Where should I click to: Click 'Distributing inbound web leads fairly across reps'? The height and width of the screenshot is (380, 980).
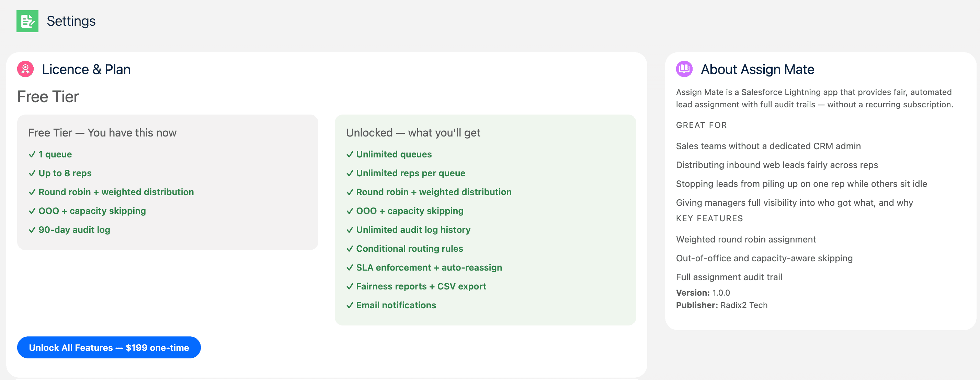[x=777, y=165]
